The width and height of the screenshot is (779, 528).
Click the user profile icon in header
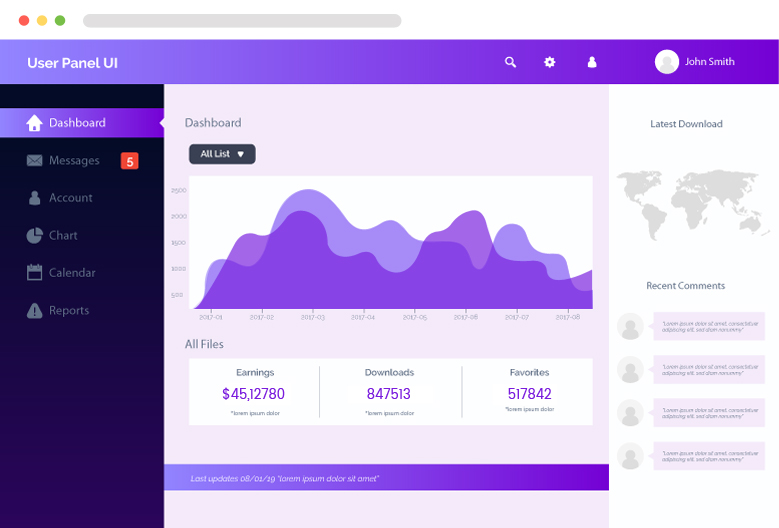point(592,62)
